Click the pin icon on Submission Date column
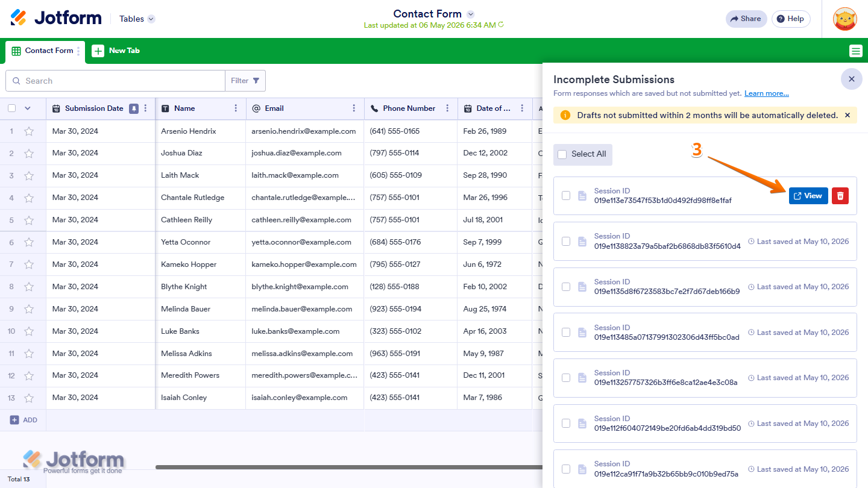Image resolution: width=868 pixels, height=488 pixels. coord(134,108)
